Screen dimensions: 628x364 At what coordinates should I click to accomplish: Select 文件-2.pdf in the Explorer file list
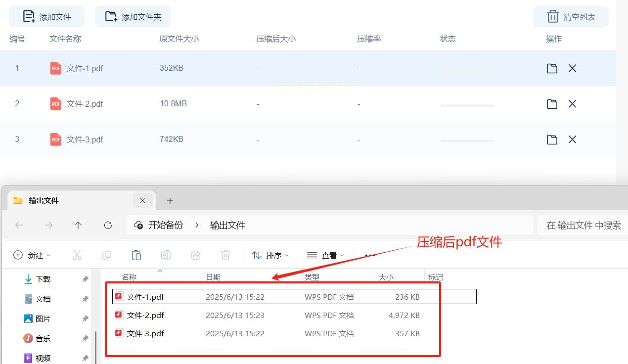pyautogui.click(x=294, y=315)
